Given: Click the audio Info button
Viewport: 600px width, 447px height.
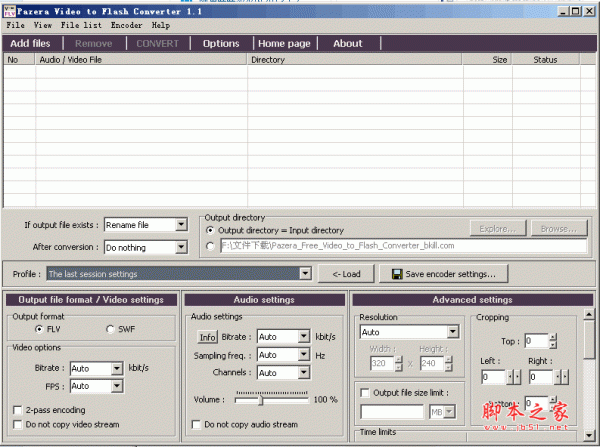Looking at the screenshot, I should pos(207,337).
